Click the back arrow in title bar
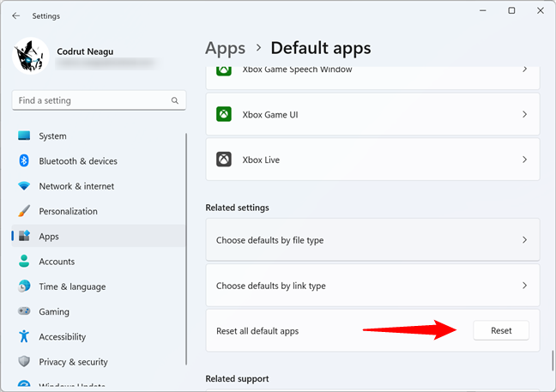 pos(15,15)
